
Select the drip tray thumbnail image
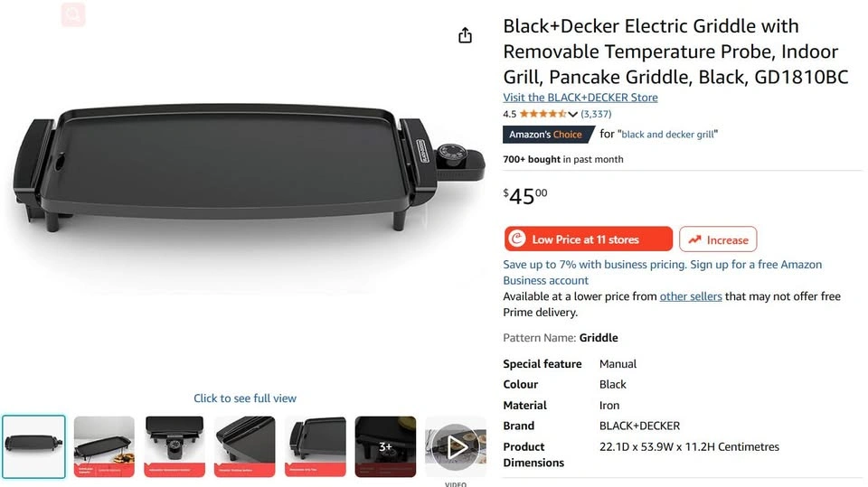tap(315, 446)
